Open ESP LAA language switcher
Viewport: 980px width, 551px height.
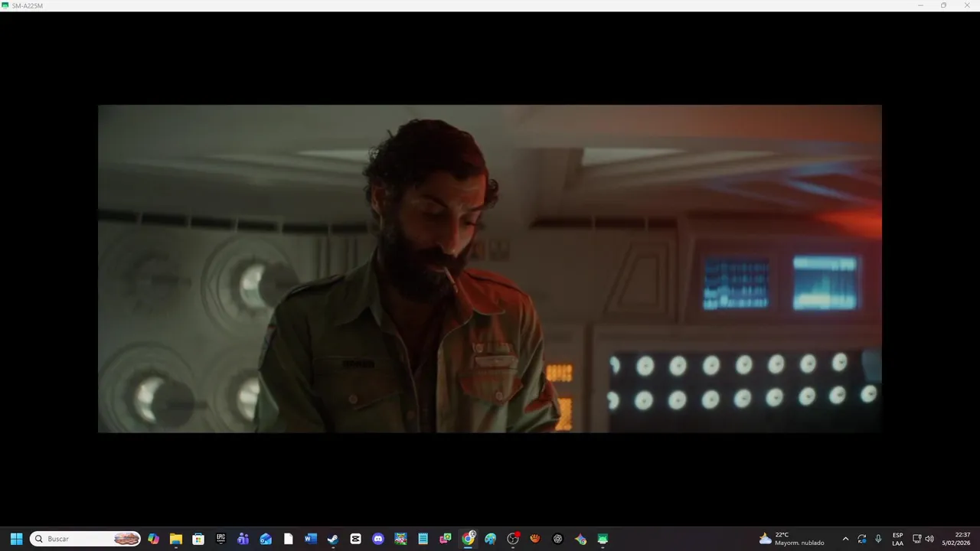(897, 539)
